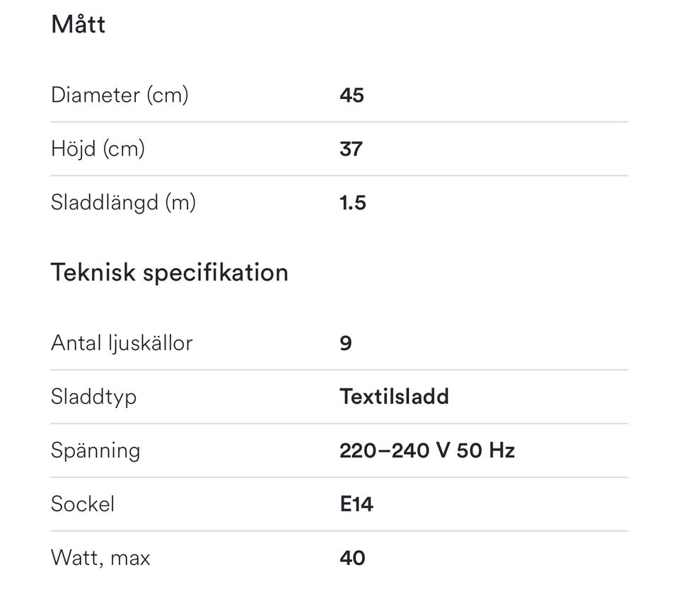Click the height value 37

pyautogui.click(x=351, y=149)
